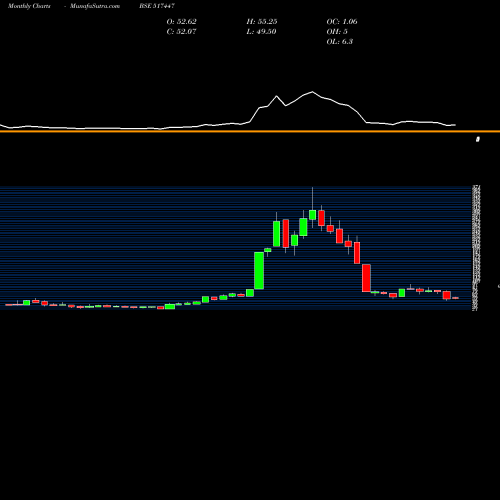Click the last red candle on the right
Viewport: 500px width, 500px height.
click(x=456, y=298)
